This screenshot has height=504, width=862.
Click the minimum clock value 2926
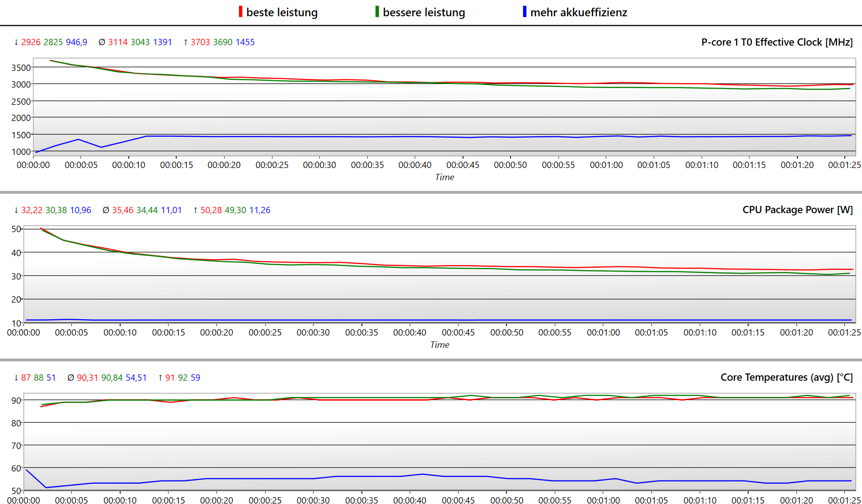[x=31, y=42]
